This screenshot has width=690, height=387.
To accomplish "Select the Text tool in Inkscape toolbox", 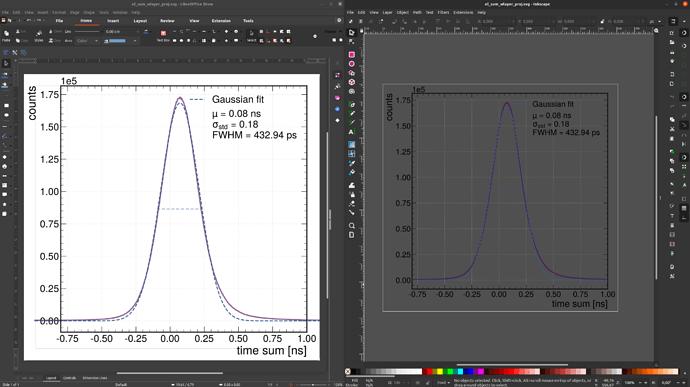I will pyautogui.click(x=352, y=132).
